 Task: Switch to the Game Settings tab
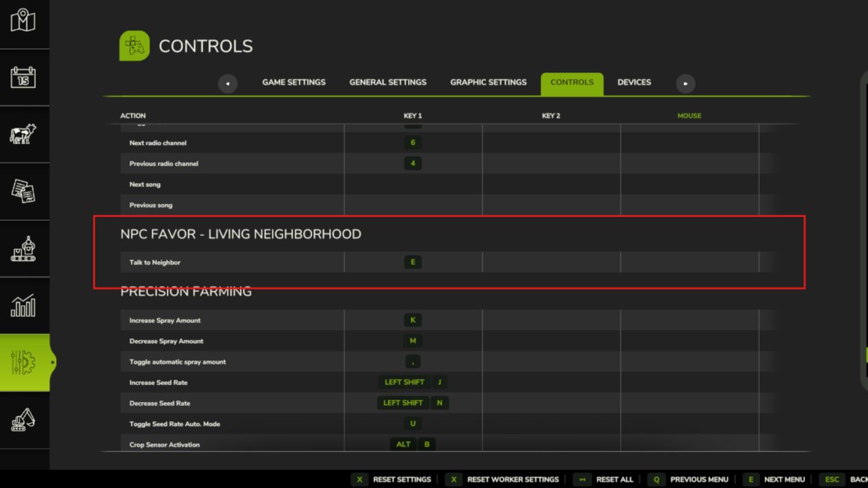(x=294, y=83)
